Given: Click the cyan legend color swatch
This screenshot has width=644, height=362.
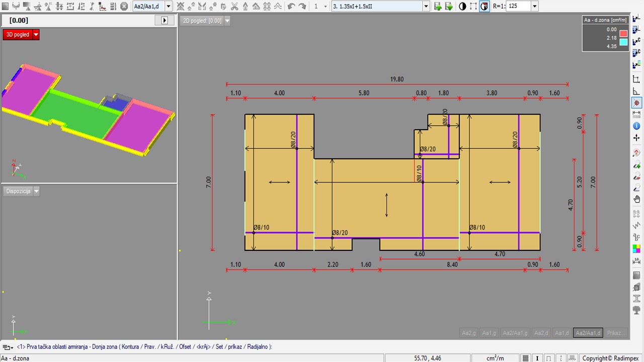Looking at the screenshot, I should point(623,42).
